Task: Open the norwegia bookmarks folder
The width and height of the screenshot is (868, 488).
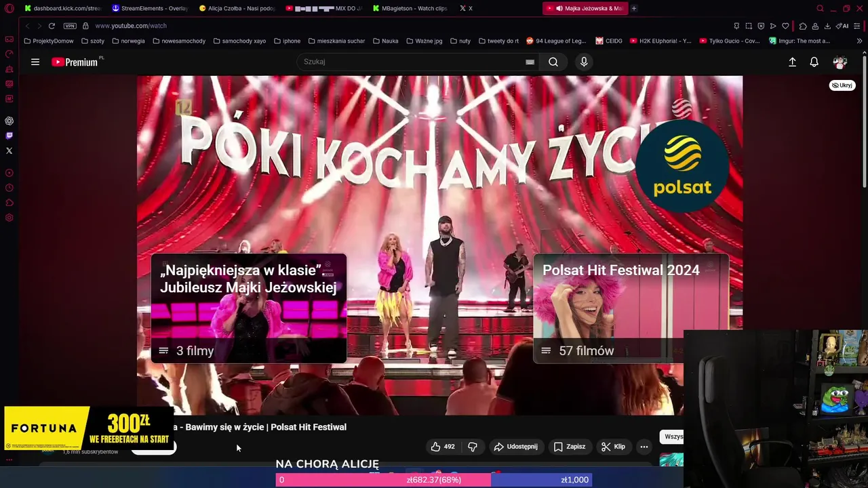Action: coord(128,41)
